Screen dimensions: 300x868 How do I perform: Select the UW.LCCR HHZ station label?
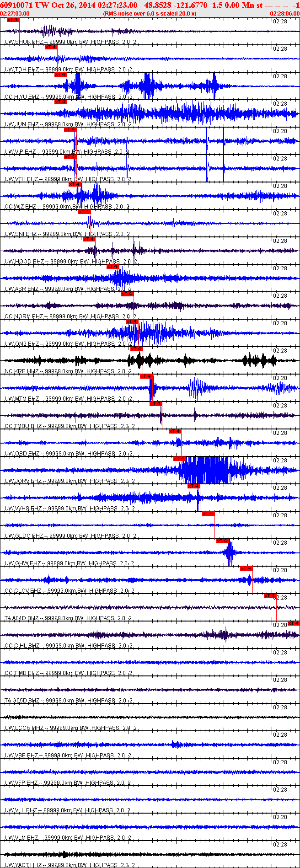point(25,728)
